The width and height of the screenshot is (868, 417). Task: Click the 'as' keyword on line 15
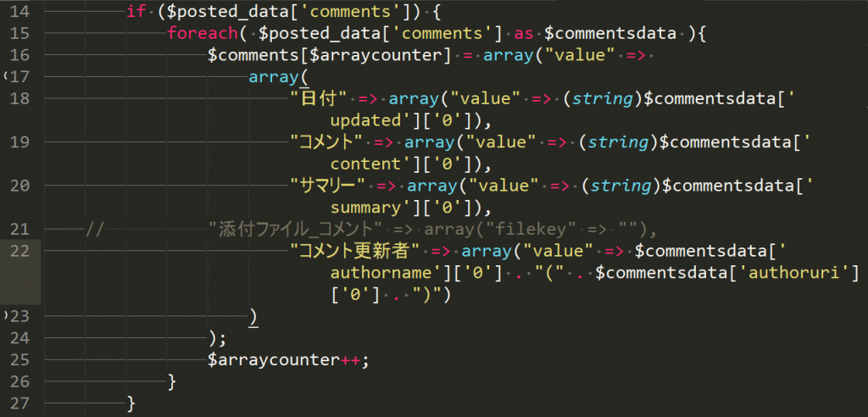click(523, 33)
